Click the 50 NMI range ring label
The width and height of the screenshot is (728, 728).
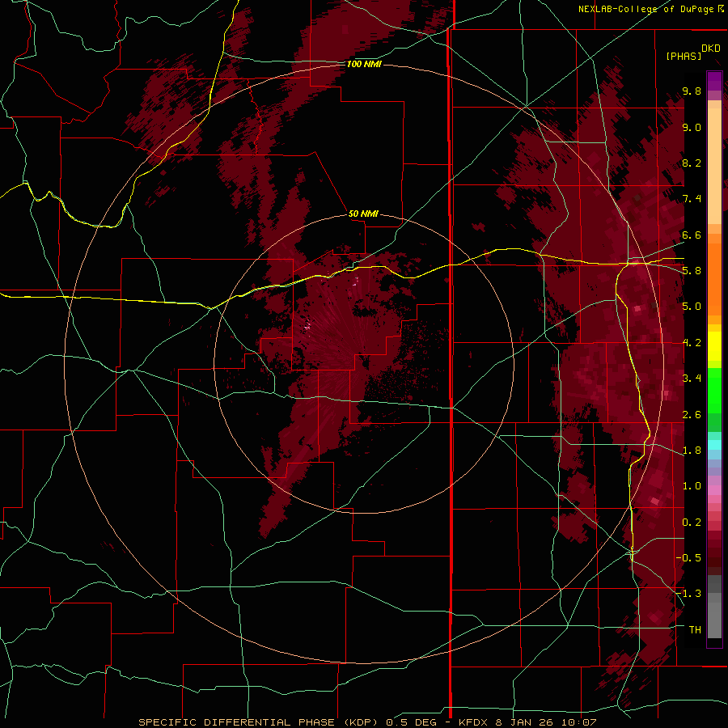[x=363, y=214]
